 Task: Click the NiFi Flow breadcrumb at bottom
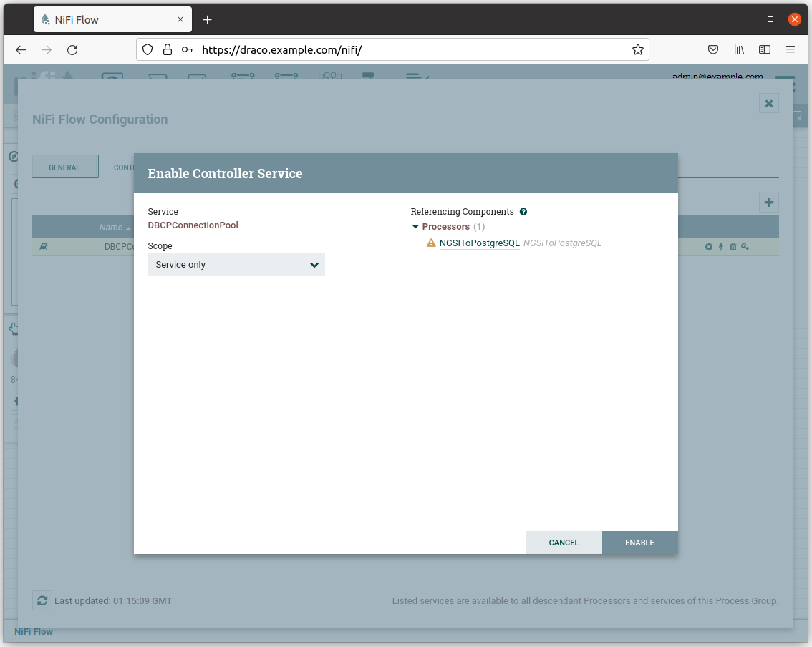point(34,631)
